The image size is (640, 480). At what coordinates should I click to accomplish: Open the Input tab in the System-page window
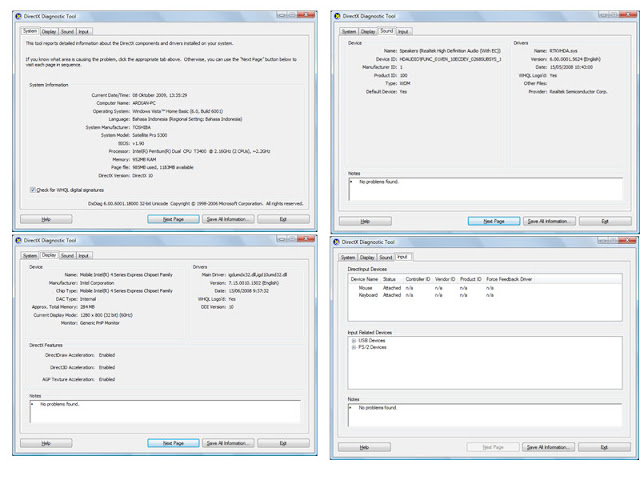coord(84,31)
